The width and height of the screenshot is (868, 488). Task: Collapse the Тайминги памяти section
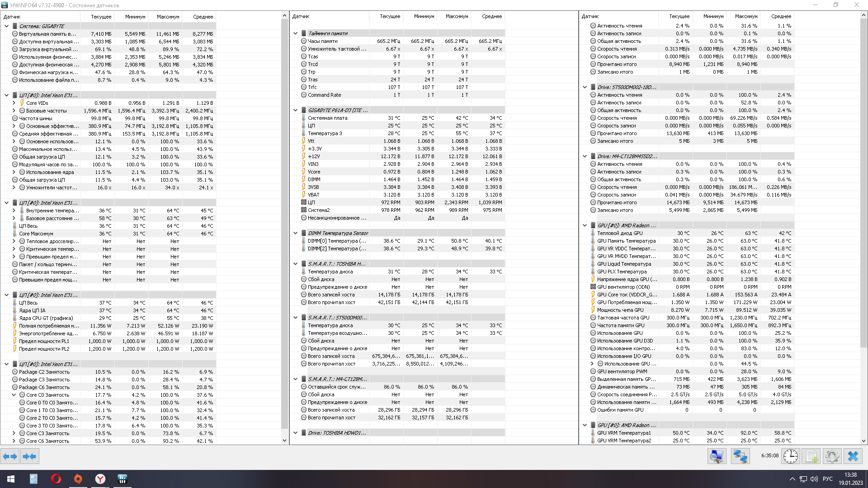tap(296, 33)
